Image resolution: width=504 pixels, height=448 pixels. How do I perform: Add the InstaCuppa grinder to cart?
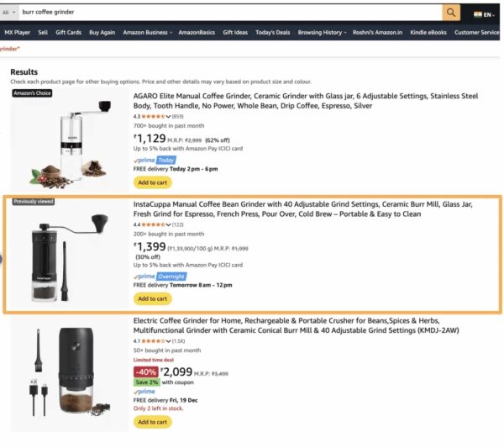click(x=151, y=298)
